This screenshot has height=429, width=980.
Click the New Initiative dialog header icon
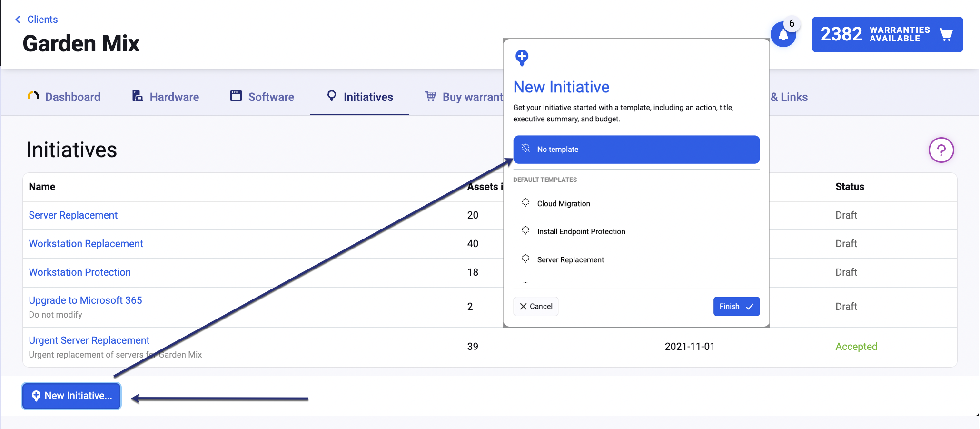pyautogui.click(x=522, y=58)
